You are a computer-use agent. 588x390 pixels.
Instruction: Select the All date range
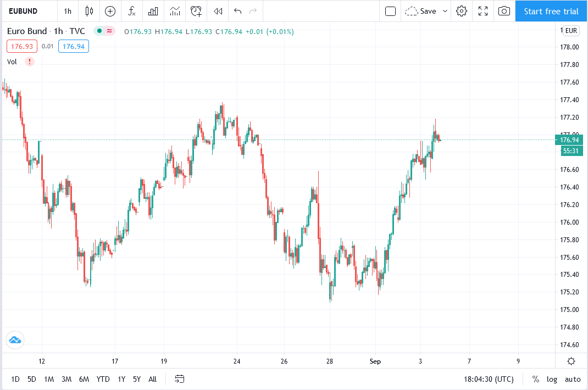coord(152,379)
